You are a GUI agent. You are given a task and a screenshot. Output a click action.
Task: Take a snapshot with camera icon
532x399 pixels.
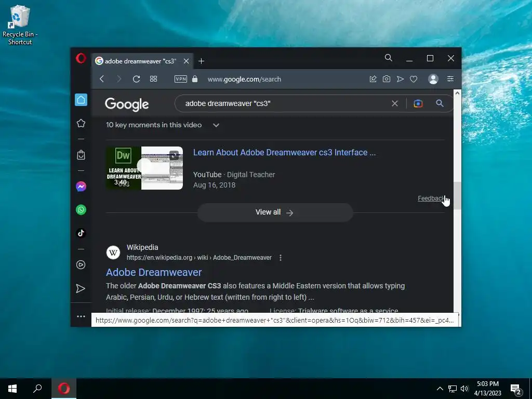[387, 79]
